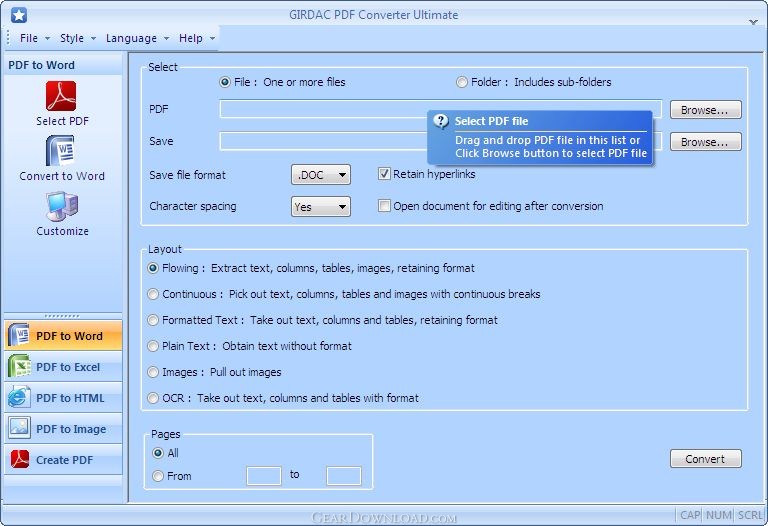Choose the OCR layout option
Image resolution: width=768 pixels, height=526 pixels.
(153, 398)
